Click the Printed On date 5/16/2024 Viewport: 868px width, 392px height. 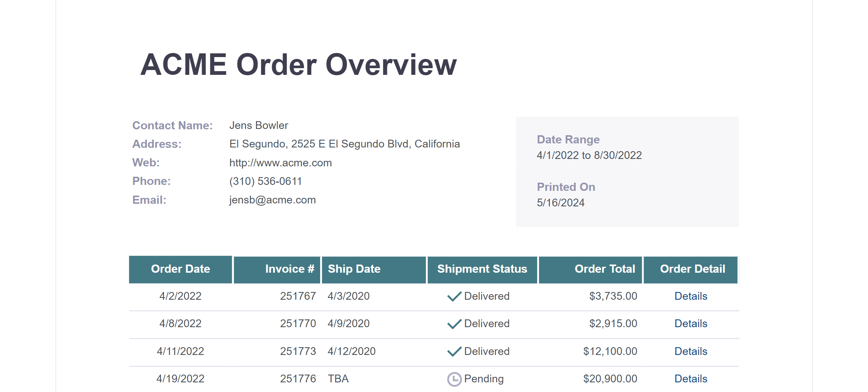click(x=560, y=203)
